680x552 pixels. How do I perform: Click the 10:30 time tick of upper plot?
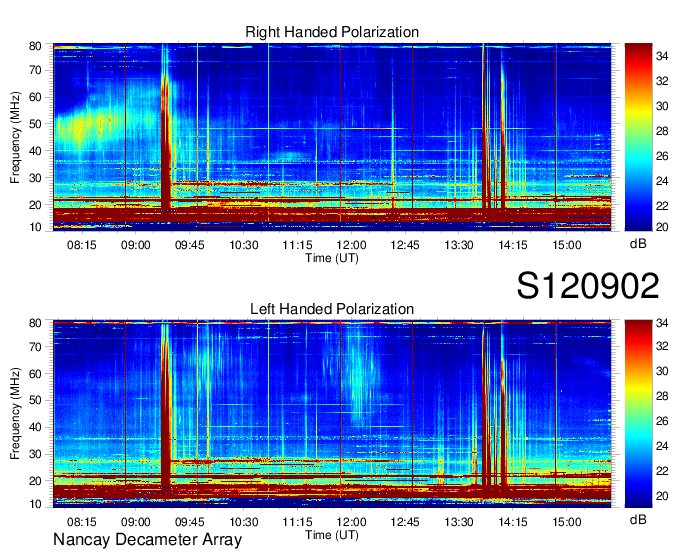[243, 245]
